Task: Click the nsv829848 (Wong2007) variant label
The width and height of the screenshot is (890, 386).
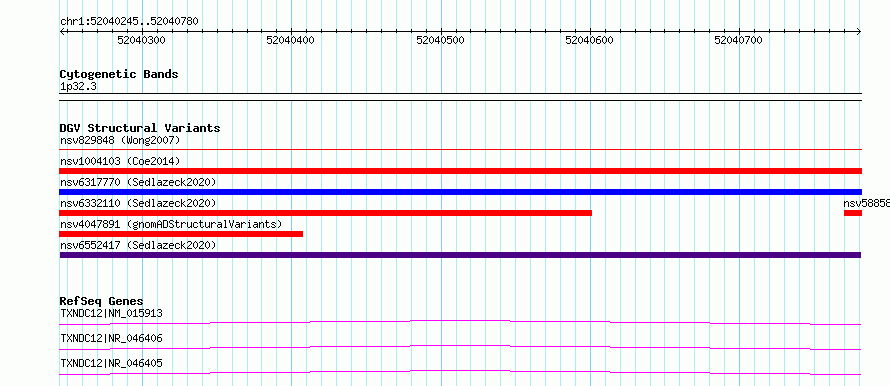Action: (x=120, y=140)
